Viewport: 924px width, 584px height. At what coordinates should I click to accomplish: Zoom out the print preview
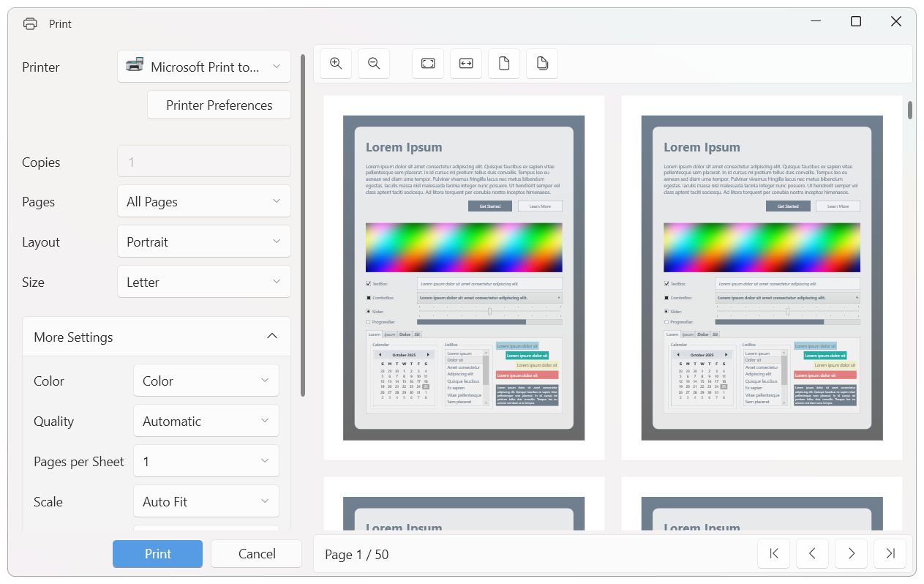(374, 64)
